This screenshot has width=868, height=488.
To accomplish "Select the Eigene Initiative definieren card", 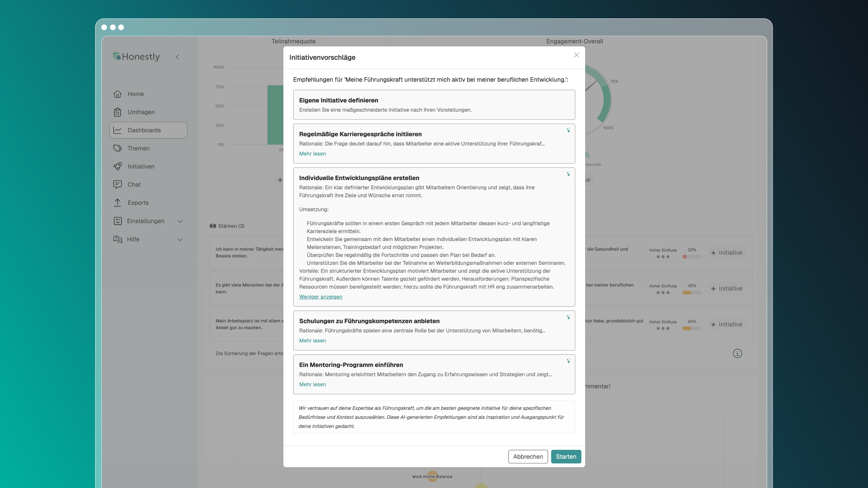I will (434, 105).
